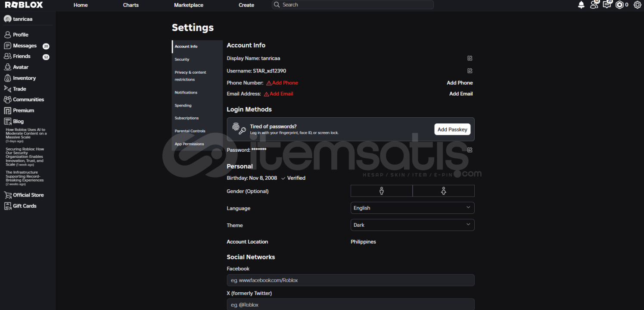Open the App Permissions tab
Screen dimensions: 644x310
[197, 144]
